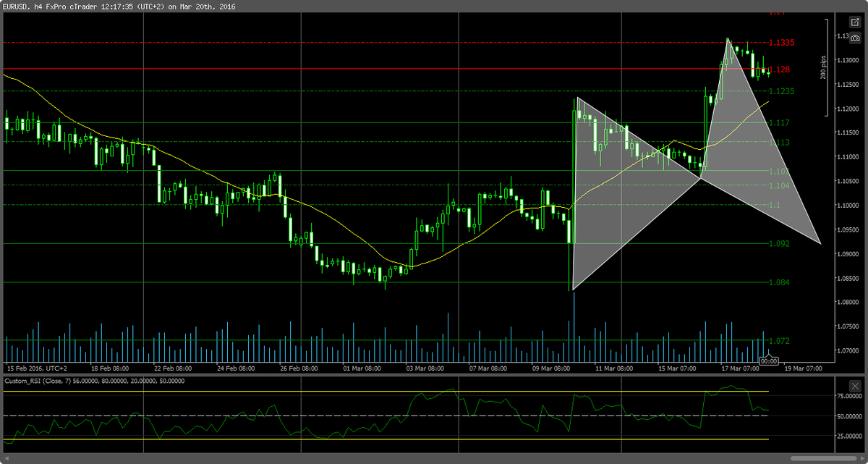This screenshot has width=868, height=464.
Task: Click the 1.104 dashed level label
Action: pos(778,186)
